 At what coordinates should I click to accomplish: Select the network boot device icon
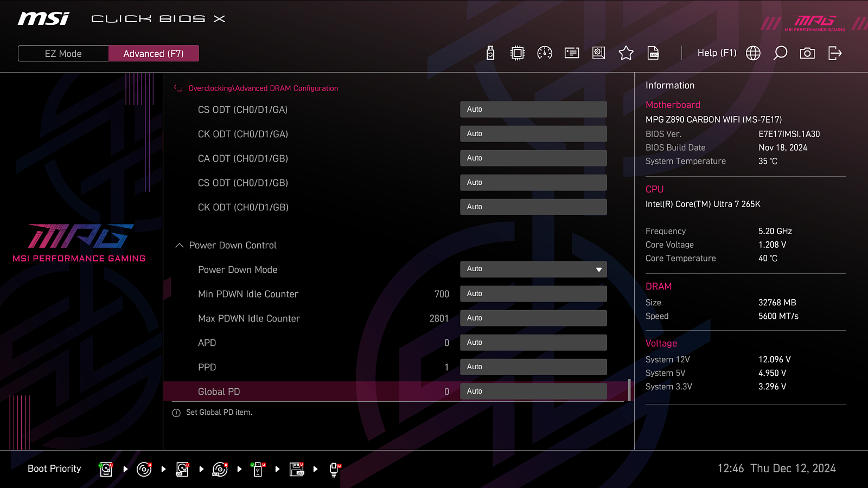click(x=335, y=470)
